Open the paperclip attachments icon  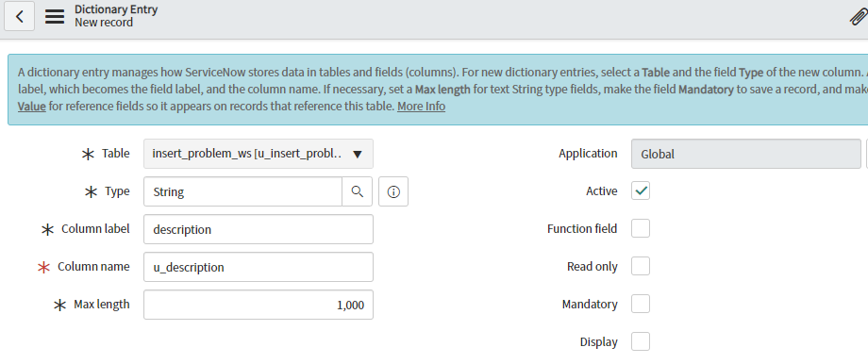click(x=860, y=17)
